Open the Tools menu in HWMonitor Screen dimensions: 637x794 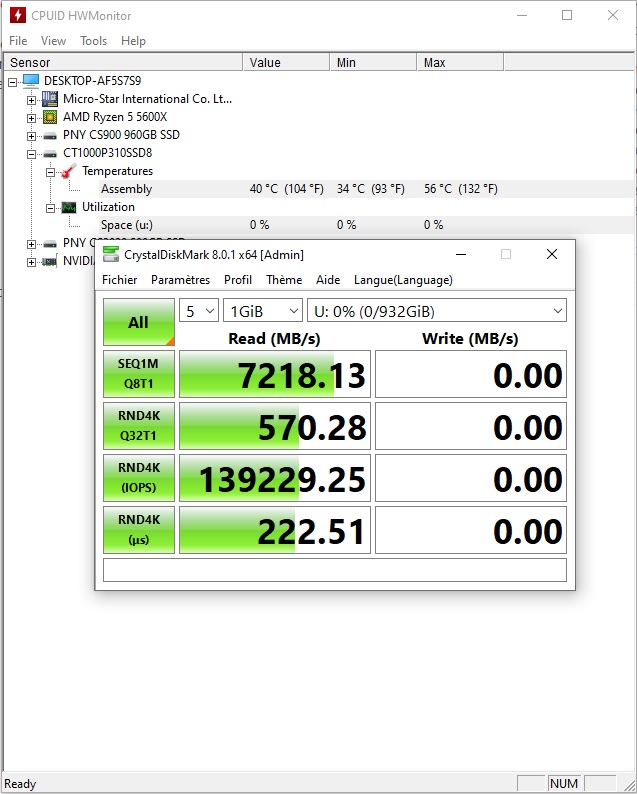[94, 41]
